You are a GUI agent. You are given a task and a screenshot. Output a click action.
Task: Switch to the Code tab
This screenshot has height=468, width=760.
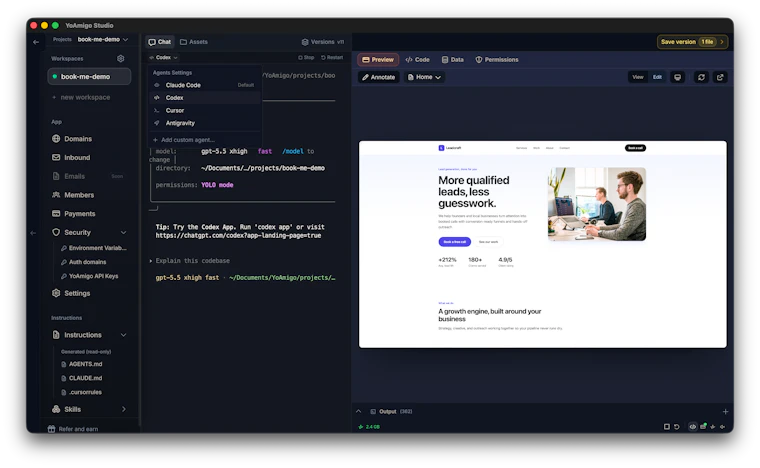pyautogui.click(x=417, y=60)
